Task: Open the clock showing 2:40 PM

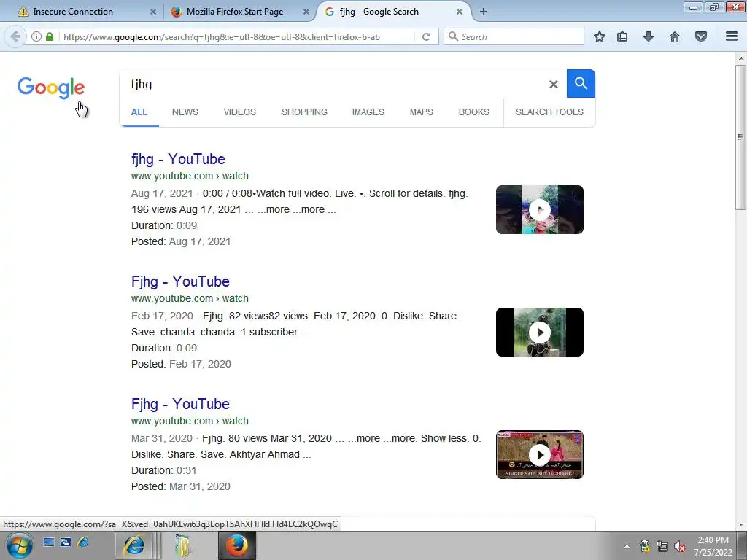Action: coord(713,546)
